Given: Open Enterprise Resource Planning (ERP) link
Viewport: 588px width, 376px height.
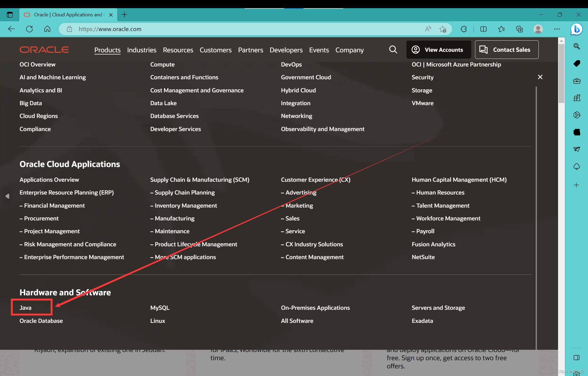Looking at the screenshot, I should point(67,193).
